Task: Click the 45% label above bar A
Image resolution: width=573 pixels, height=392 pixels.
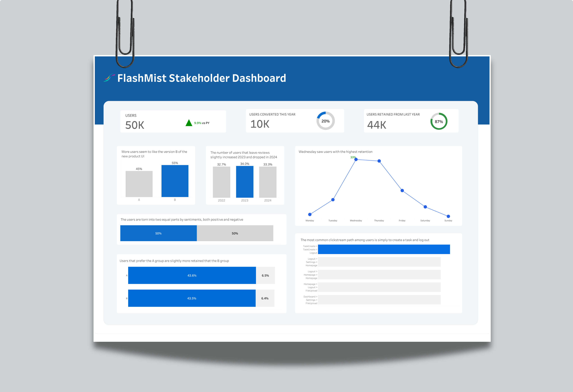Action: (139, 169)
